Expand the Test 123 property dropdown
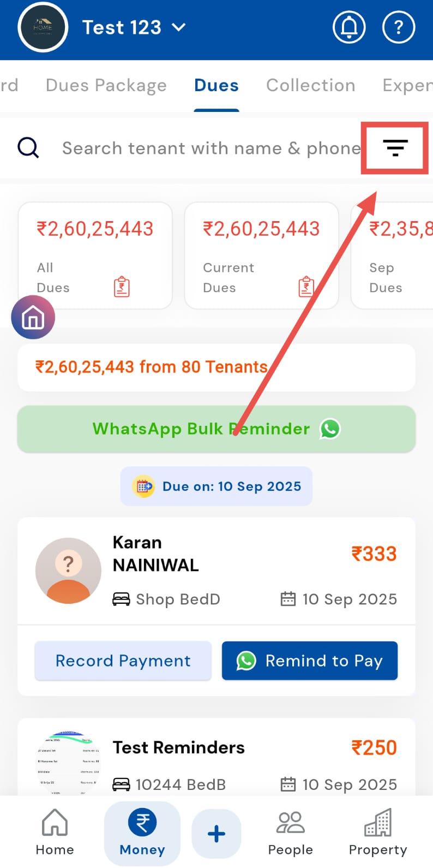Image resolution: width=433 pixels, height=868 pixels. 134,27
